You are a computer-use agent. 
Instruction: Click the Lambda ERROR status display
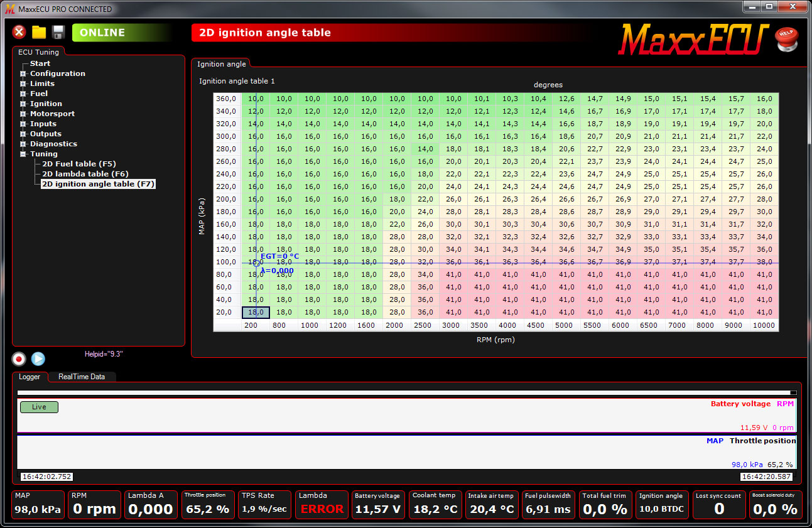(x=322, y=505)
